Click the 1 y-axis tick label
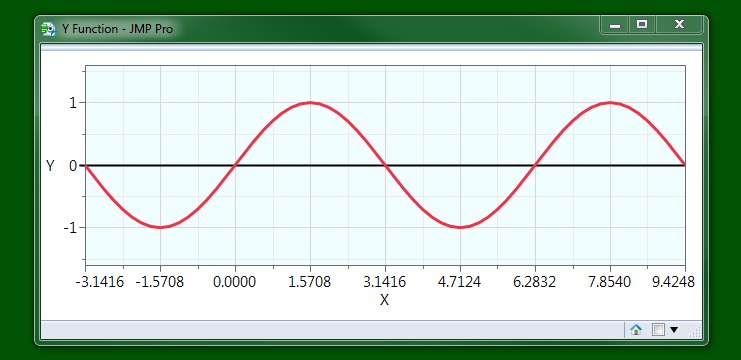 tap(73, 103)
